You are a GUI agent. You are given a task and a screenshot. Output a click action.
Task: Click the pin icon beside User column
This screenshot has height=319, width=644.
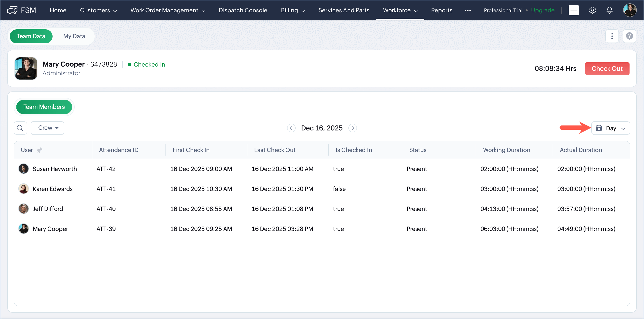tap(40, 150)
